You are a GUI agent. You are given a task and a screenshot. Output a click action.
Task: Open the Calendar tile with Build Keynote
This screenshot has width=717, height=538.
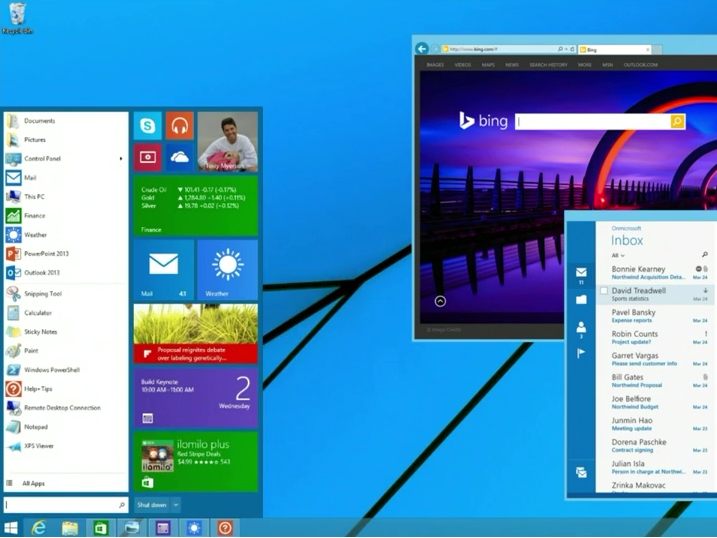(196, 398)
